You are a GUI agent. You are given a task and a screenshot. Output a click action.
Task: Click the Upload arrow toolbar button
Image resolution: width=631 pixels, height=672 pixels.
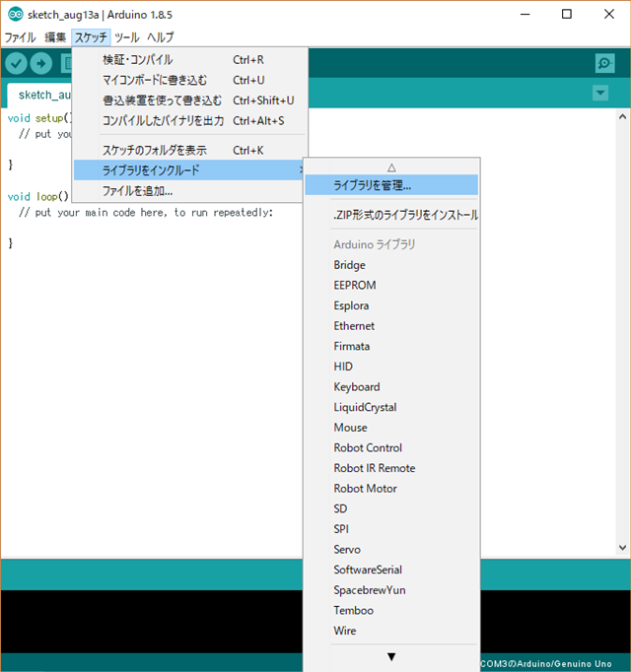coord(41,64)
